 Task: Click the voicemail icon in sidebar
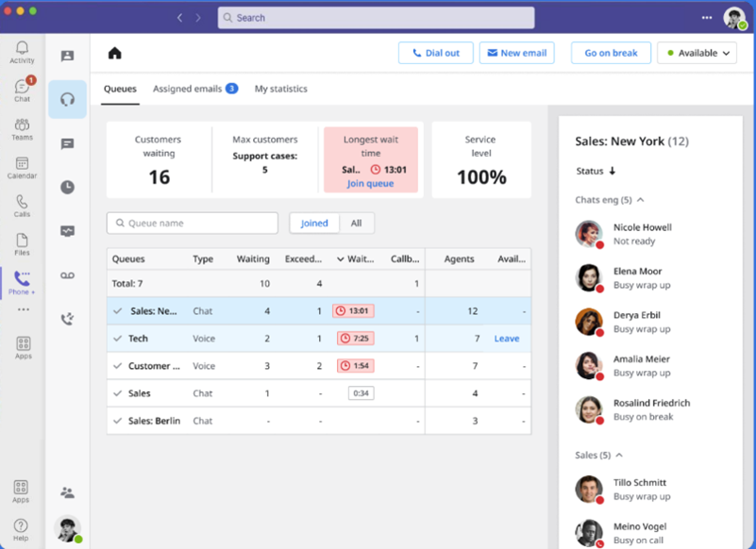[x=67, y=274]
